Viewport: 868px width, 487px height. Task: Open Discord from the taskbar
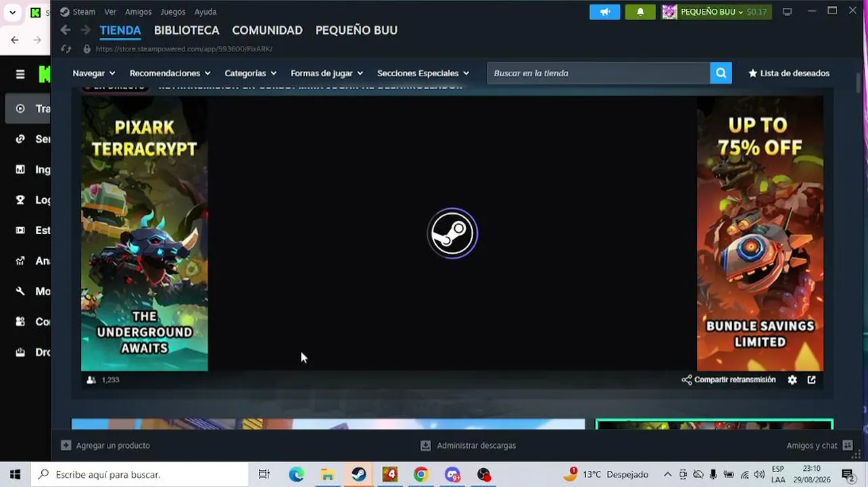coord(452,475)
